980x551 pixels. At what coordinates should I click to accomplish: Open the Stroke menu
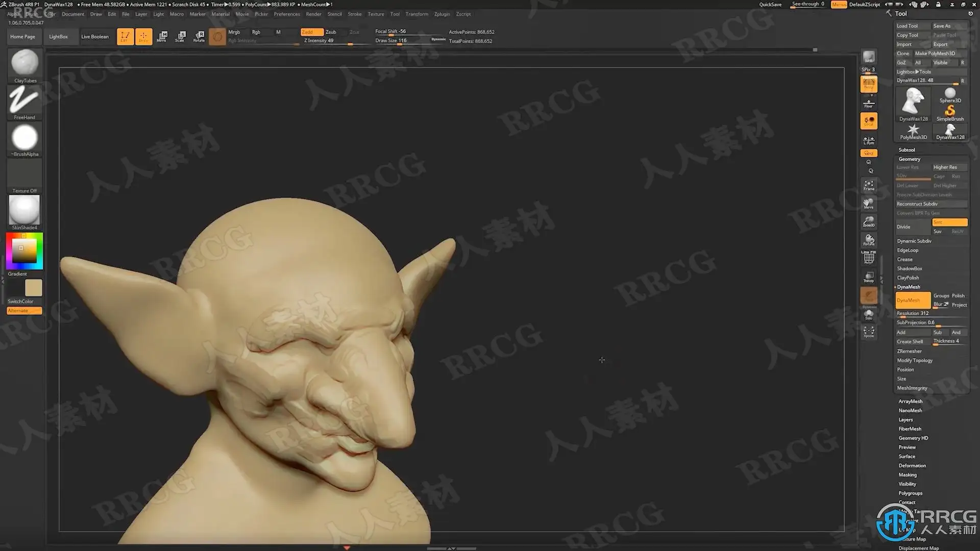[x=354, y=14]
